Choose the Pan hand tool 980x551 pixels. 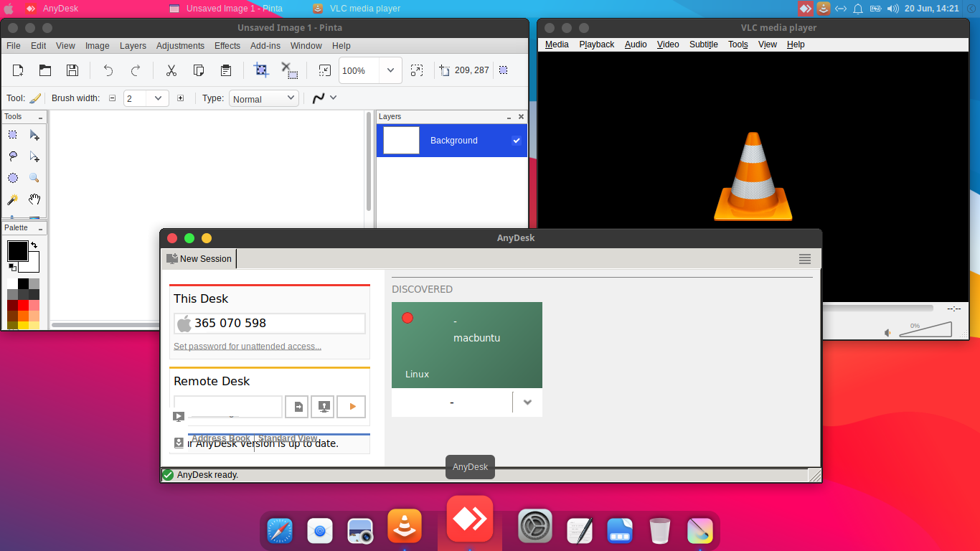point(34,199)
